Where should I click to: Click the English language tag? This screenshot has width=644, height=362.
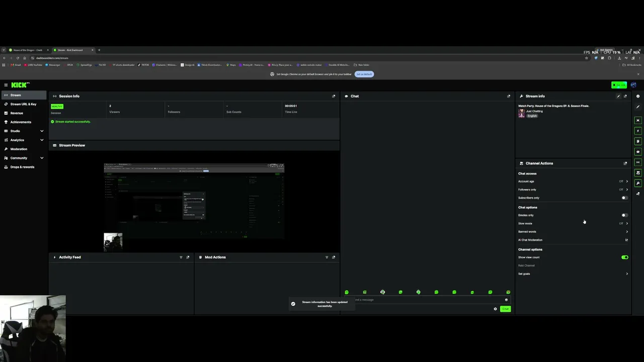(x=532, y=116)
